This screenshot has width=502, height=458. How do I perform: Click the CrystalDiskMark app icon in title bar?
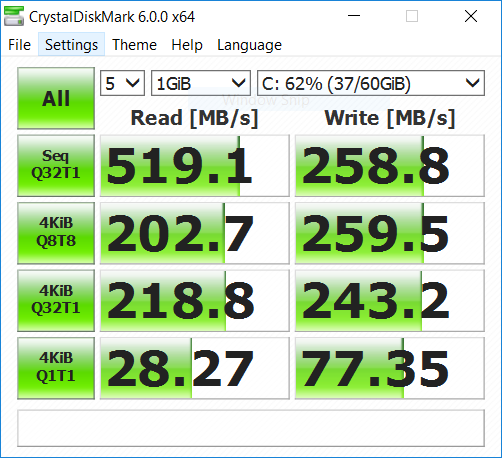[x=14, y=16]
